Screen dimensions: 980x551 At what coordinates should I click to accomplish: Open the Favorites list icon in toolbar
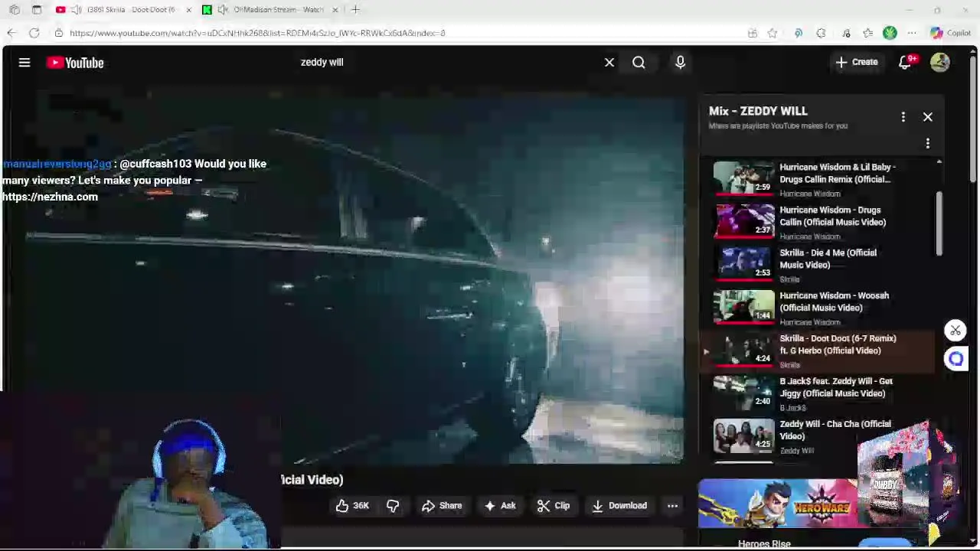[867, 33]
